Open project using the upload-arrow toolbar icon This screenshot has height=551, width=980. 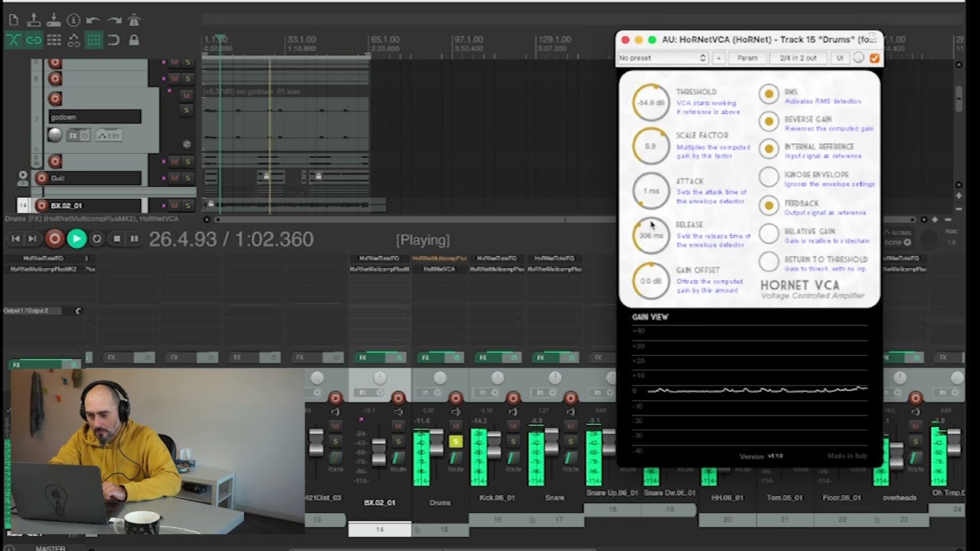[34, 21]
